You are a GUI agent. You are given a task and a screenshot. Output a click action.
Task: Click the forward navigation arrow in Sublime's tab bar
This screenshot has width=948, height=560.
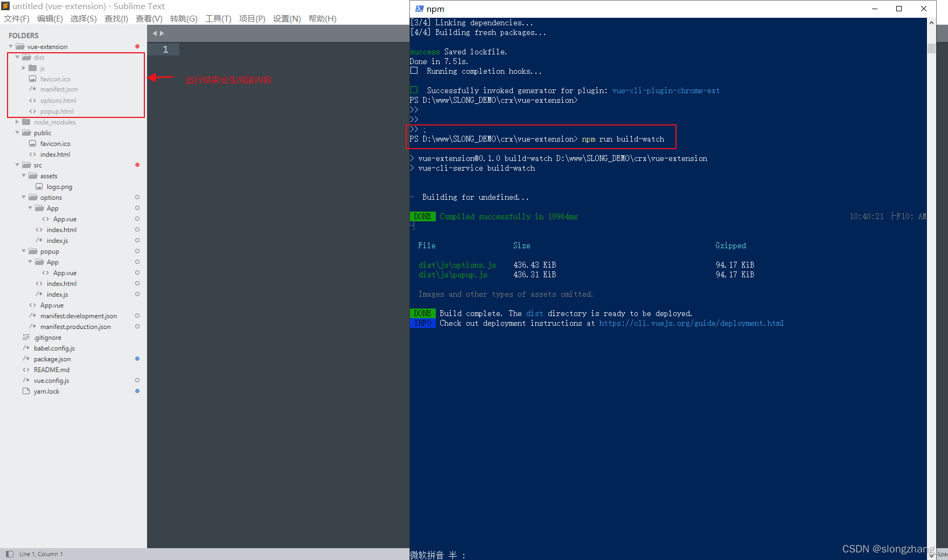[162, 33]
